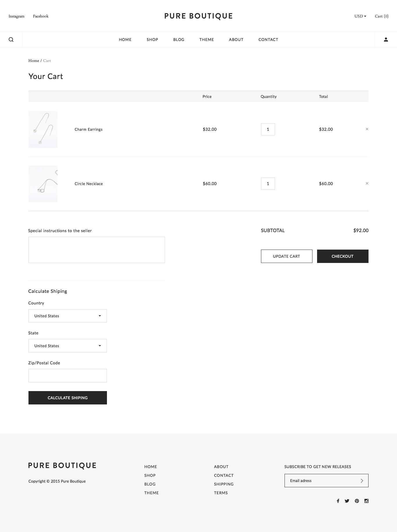The width and height of the screenshot is (397, 532).
Task: Click the Circle Necklace product thumbnail
Action: click(x=43, y=184)
